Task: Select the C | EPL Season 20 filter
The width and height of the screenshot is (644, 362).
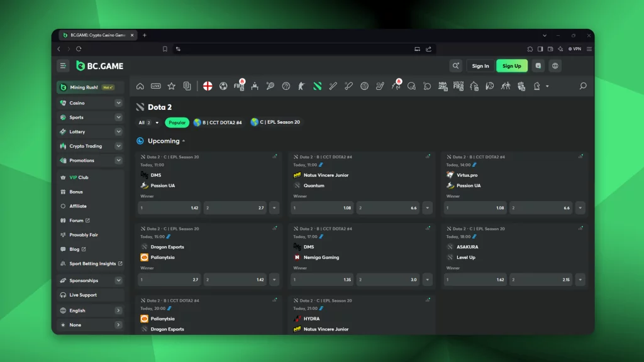Action: tap(275, 122)
